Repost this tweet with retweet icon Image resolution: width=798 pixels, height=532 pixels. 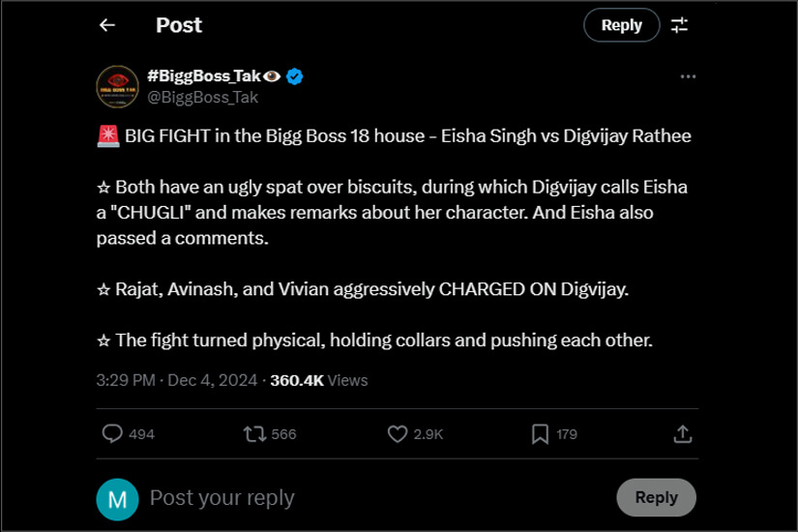click(254, 434)
